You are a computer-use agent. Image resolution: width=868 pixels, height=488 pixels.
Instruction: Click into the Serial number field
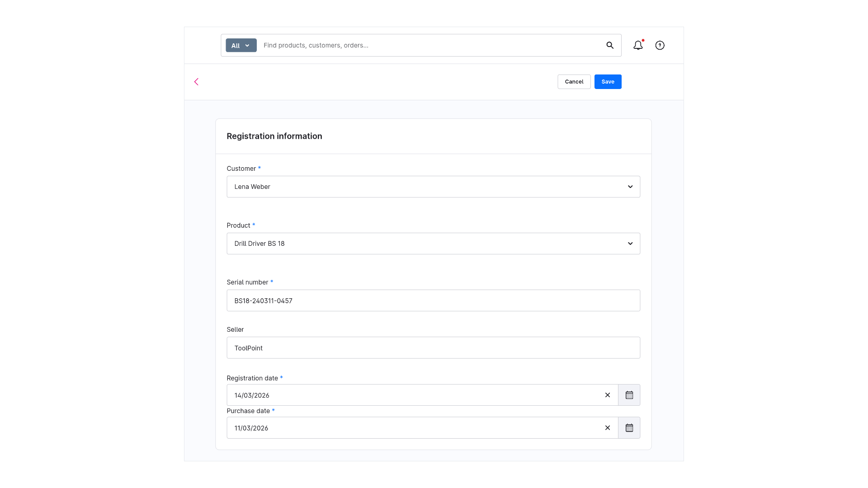coord(433,300)
